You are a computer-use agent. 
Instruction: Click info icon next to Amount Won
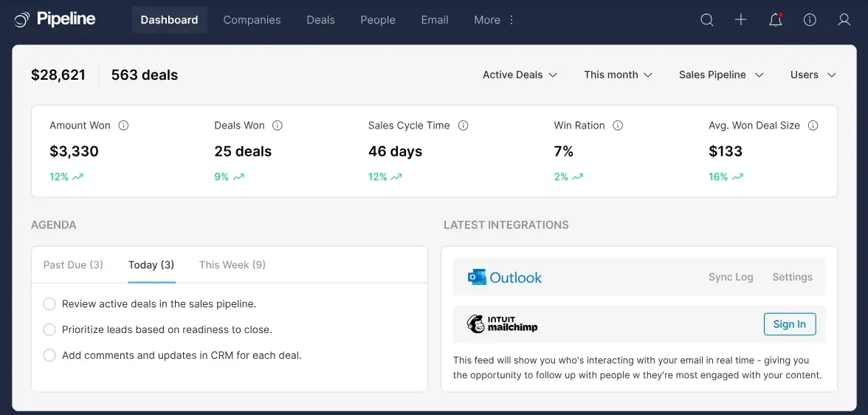123,126
